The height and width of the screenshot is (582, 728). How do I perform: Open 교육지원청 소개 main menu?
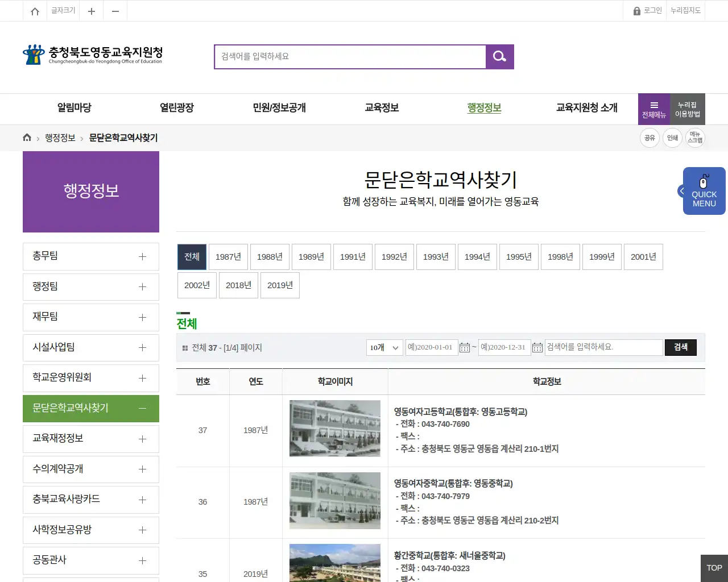tap(587, 108)
